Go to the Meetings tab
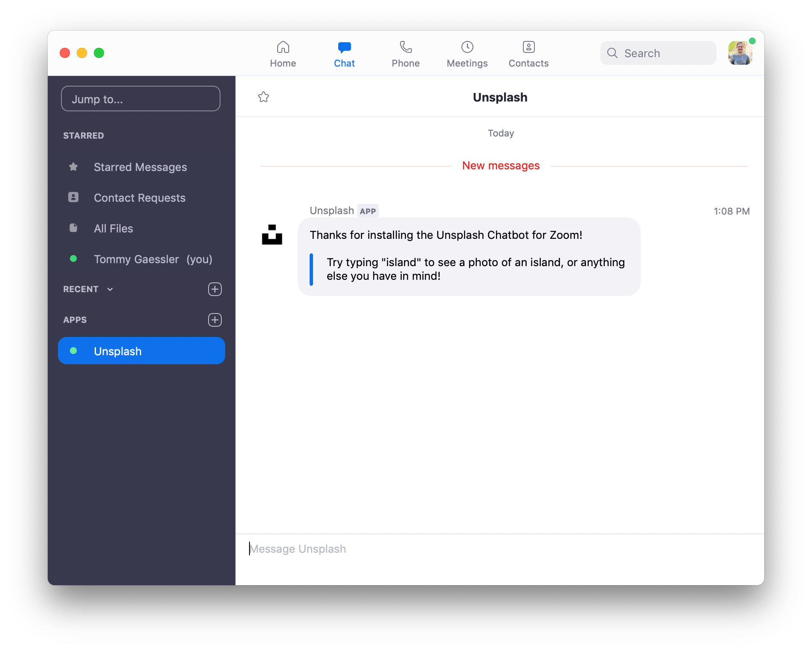Screen dimensions: 812x650 (467, 54)
